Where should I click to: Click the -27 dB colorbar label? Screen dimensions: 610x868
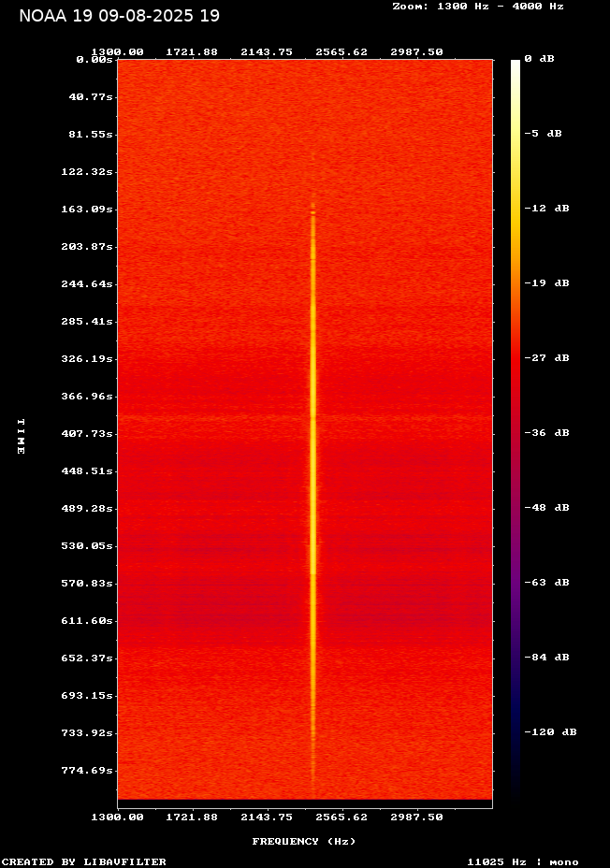(547, 358)
